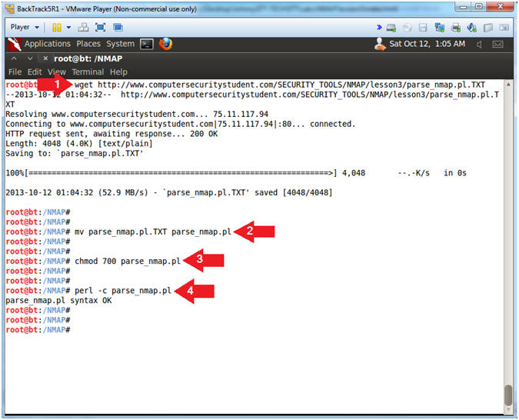This screenshot has width=519, height=420.
Task: Click the terminal window down-arrow button
Action: pyautogui.click(x=30, y=58)
